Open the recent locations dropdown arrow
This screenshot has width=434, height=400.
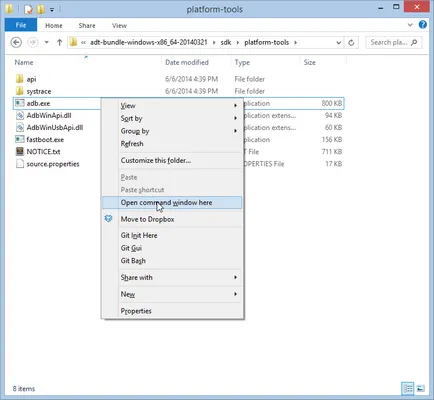[x=47, y=42]
